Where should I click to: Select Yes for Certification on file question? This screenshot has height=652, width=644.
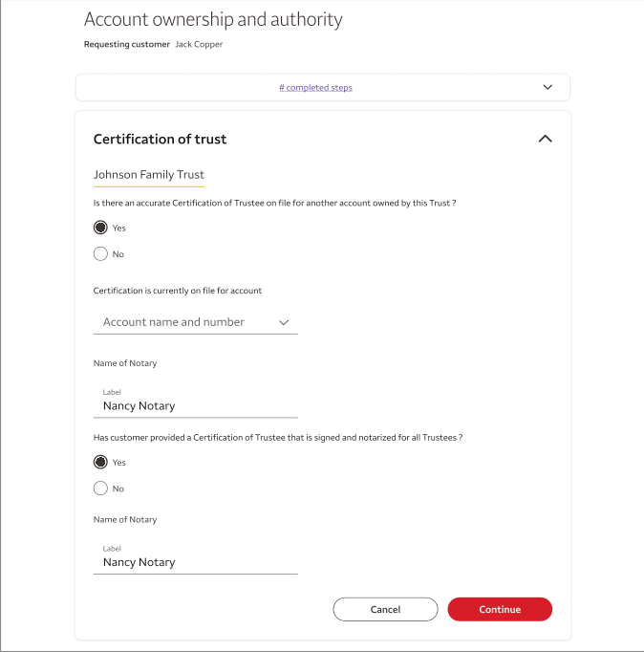pyautogui.click(x=100, y=228)
